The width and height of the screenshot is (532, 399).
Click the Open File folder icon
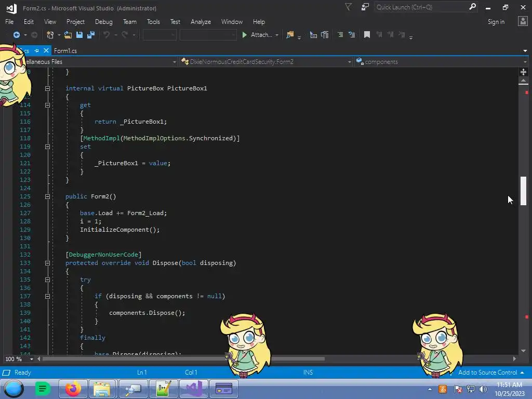(x=68, y=35)
